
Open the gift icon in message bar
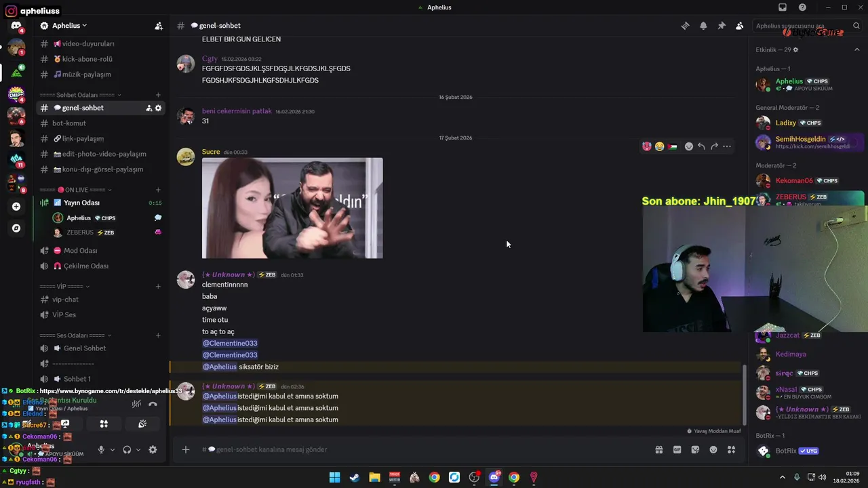click(658, 449)
